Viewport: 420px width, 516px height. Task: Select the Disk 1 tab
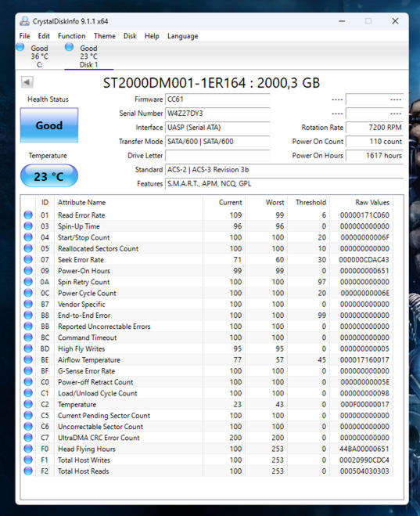(x=88, y=56)
